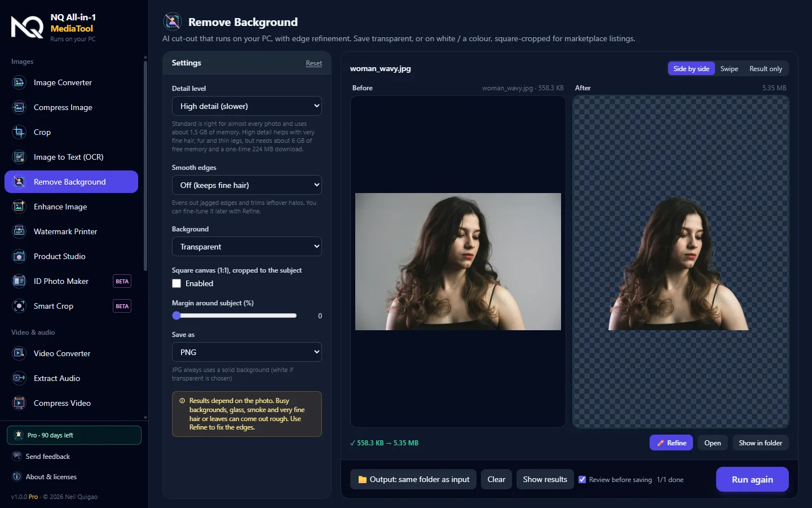Screen dimensions: 812x508
Task: Click the woman_wavy.jpg file name
Action: [x=381, y=68]
